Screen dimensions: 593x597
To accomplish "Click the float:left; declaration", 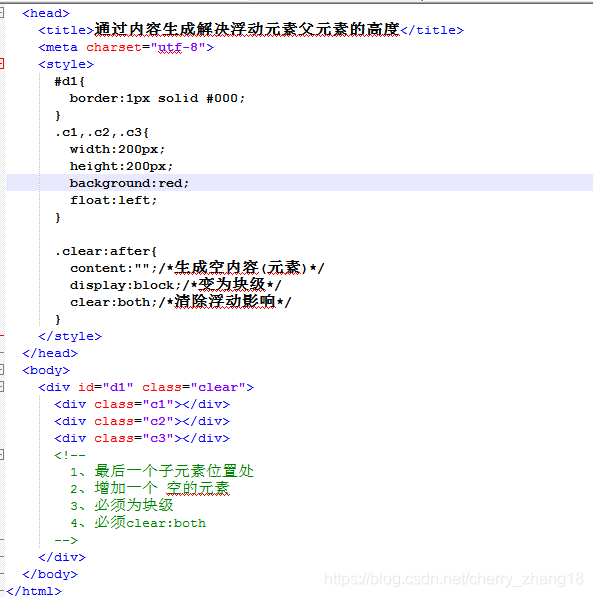I will click(113, 200).
